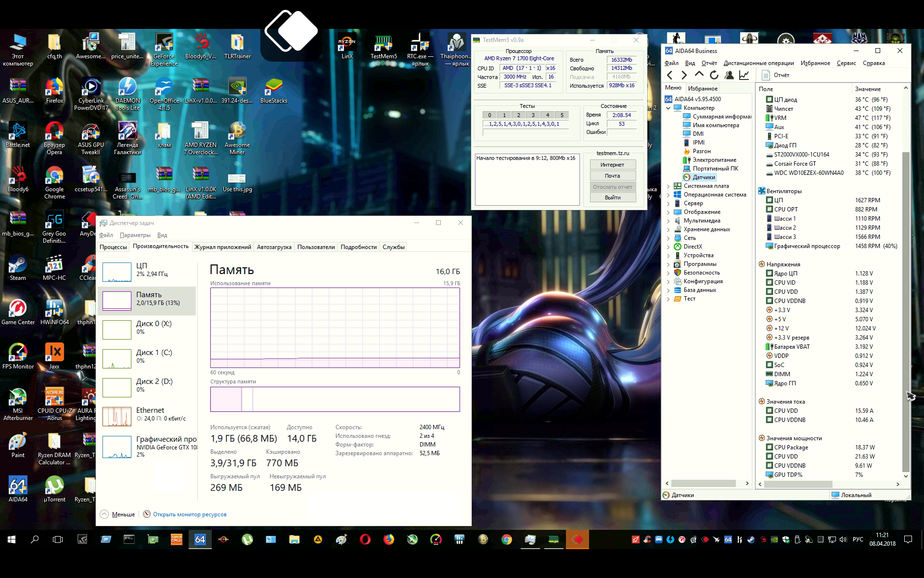Open the Opera browser from the taskbar
The height and width of the screenshot is (578, 924).
[365, 539]
